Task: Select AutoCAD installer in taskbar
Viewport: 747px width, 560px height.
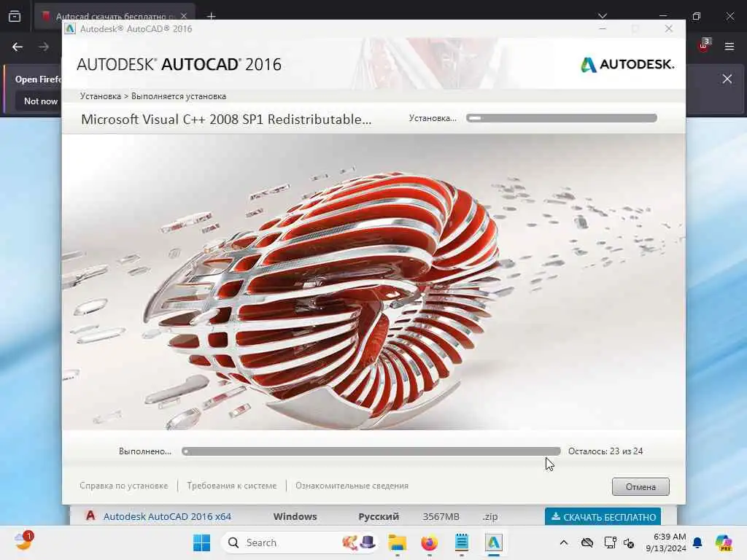Action: [494, 542]
